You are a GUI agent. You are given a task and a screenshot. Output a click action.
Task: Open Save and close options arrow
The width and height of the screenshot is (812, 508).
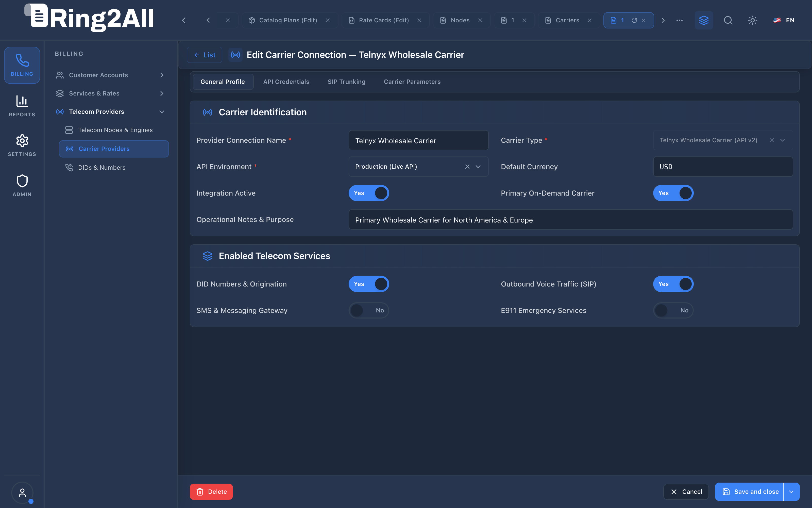[x=791, y=491]
